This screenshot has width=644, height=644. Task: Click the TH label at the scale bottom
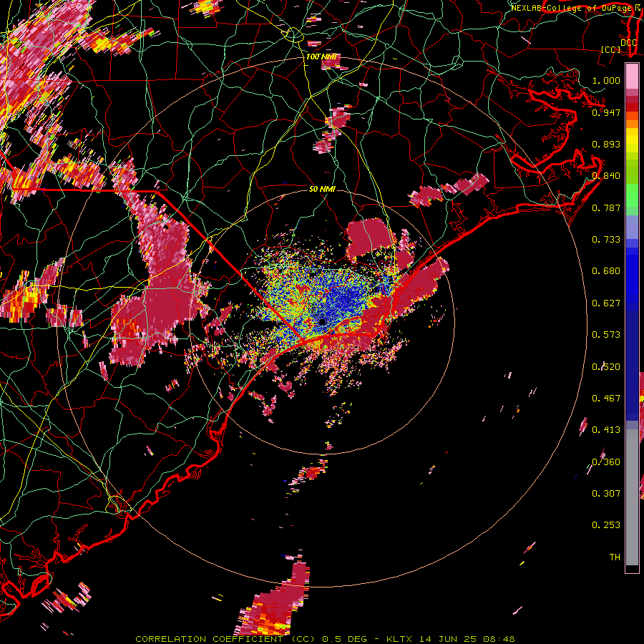point(615,557)
